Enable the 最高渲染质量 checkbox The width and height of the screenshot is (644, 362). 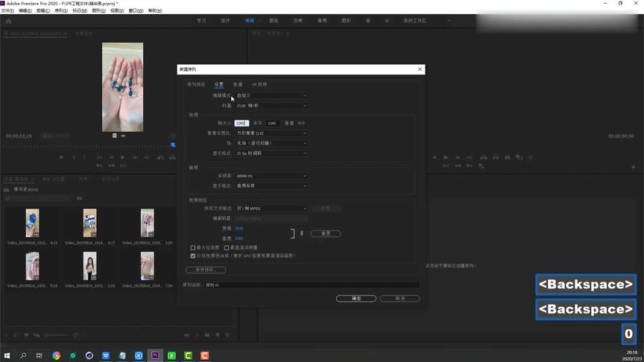point(227,247)
